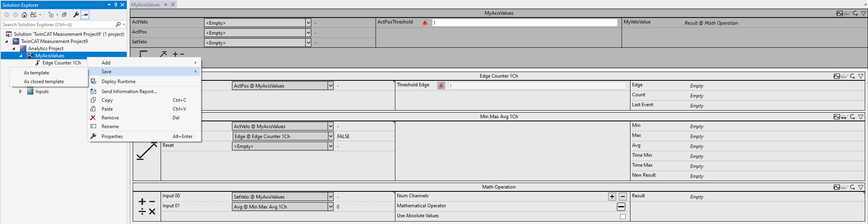Click the Edge Counter 1Ch reset arrow icon
Viewport: 868px width, 224px height.
tap(852, 76)
